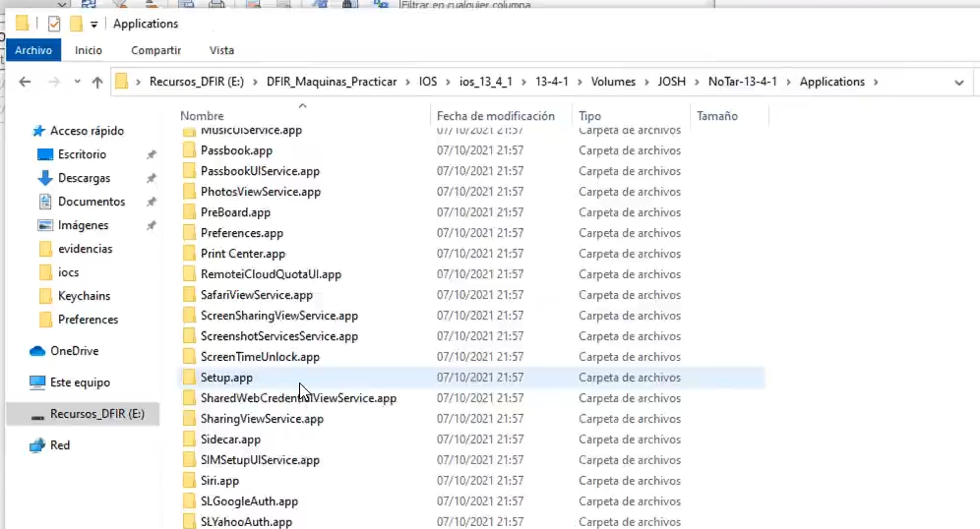Click folder icon of Setup.app
Viewport: 980px width, 529px height.
pyautogui.click(x=189, y=378)
